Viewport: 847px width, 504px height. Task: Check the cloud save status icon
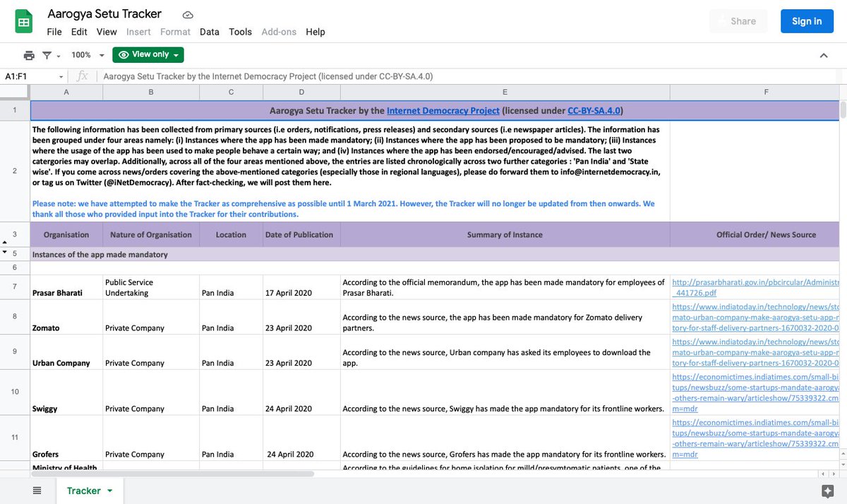(188, 14)
